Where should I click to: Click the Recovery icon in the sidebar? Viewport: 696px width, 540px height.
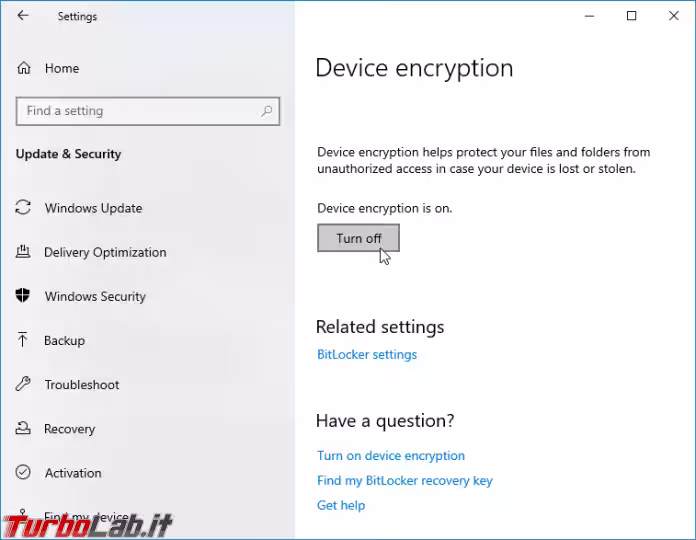23,428
